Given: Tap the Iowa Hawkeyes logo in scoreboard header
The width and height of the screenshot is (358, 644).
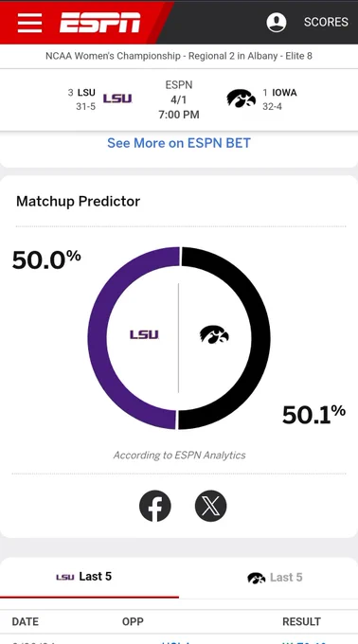Looking at the screenshot, I should (x=241, y=99).
